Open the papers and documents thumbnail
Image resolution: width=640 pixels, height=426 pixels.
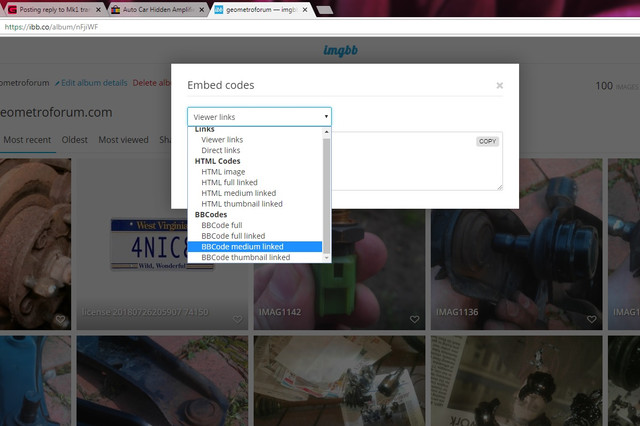339,381
